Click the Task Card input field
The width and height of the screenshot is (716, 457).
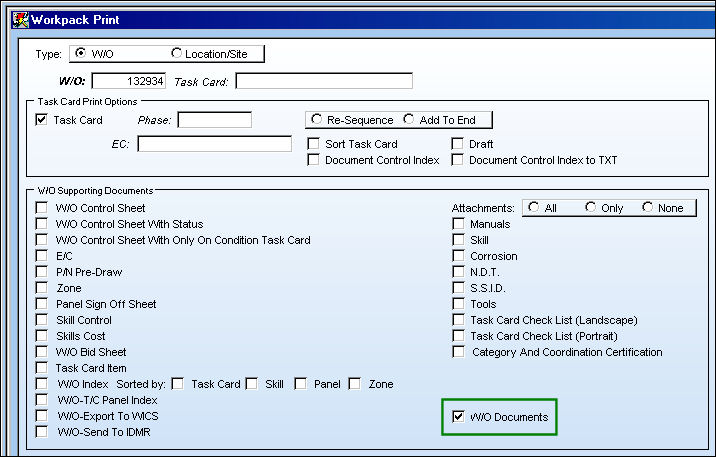324,81
